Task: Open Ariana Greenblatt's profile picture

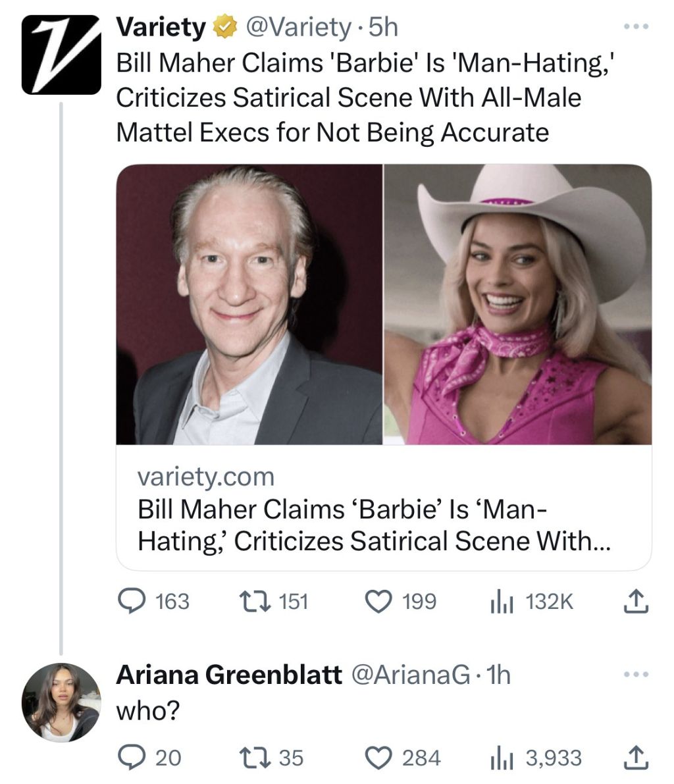Action: (61, 702)
